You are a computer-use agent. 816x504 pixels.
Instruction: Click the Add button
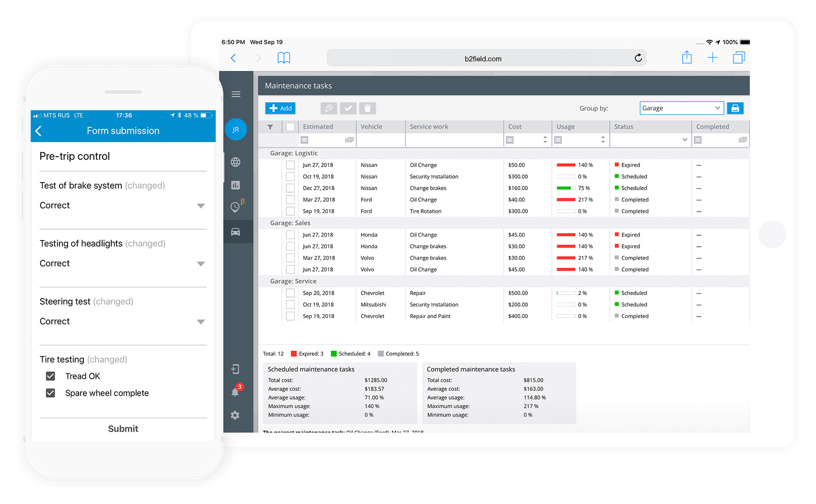280,108
